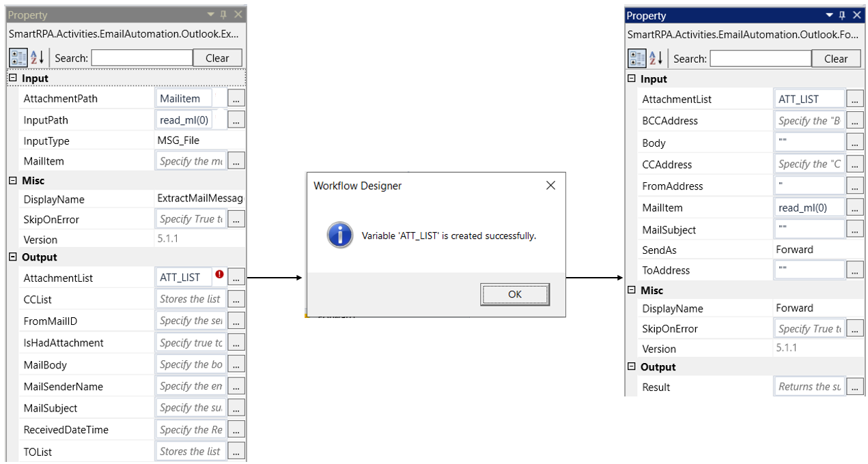Click the MailSubject field in right panel
Viewport: 868px width, 464px height.
pyautogui.click(x=809, y=230)
